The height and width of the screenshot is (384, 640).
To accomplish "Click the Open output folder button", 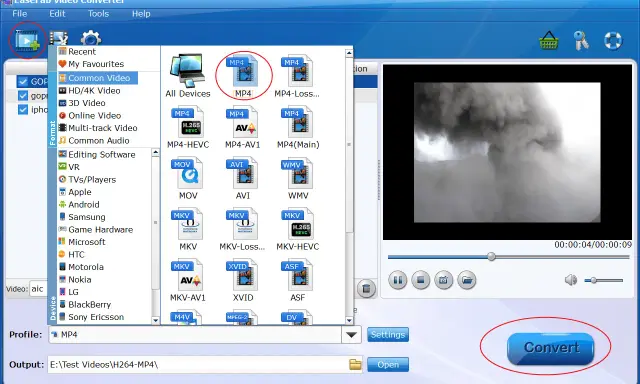I will (388, 364).
